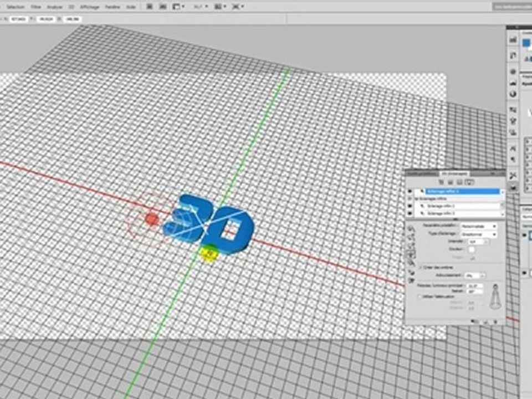Open the Type d'éclairage dropdown
This screenshot has height=399, width=532.
click(479, 234)
